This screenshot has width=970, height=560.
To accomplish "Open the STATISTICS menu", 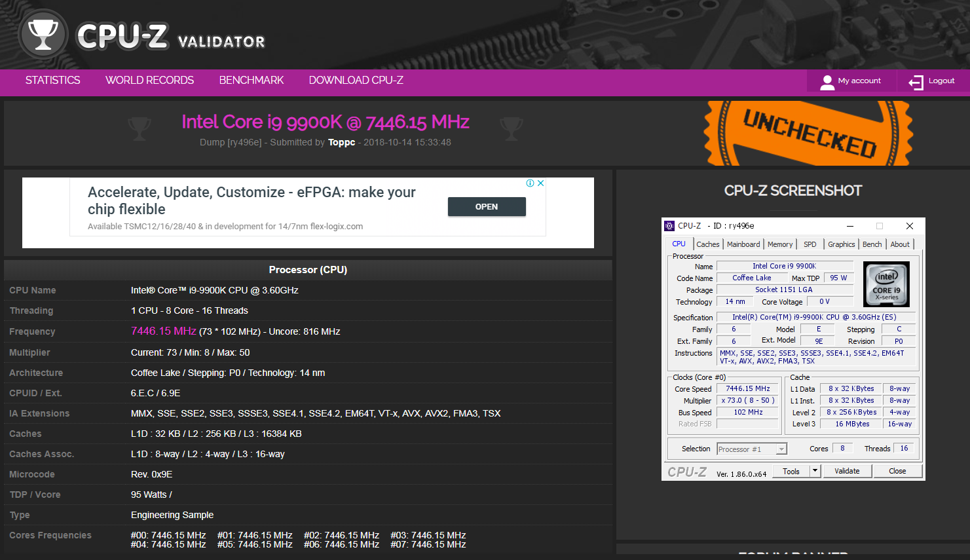I will click(53, 80).
